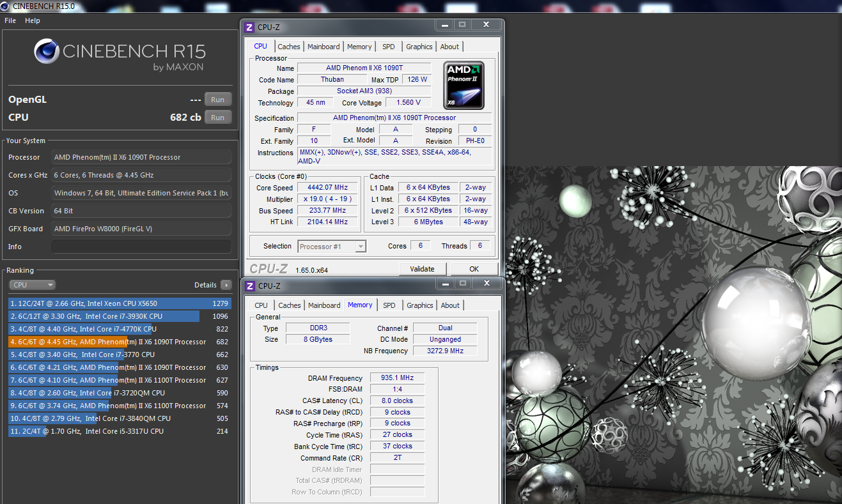The width and height of the screenshot is (842, 504).
Task: Click the GFX Board field showing AMD FirePro W8000
Action: point(141,229)
